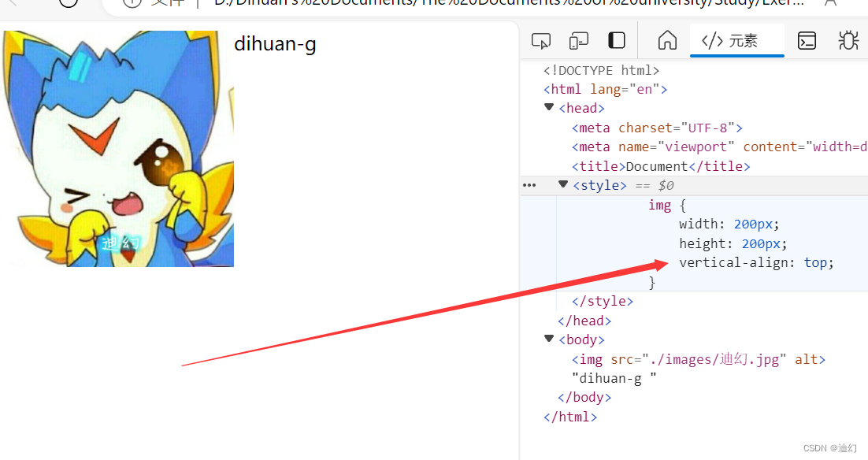Collapse the head element arrow
The image size is (868, 460).
[548, 107]
